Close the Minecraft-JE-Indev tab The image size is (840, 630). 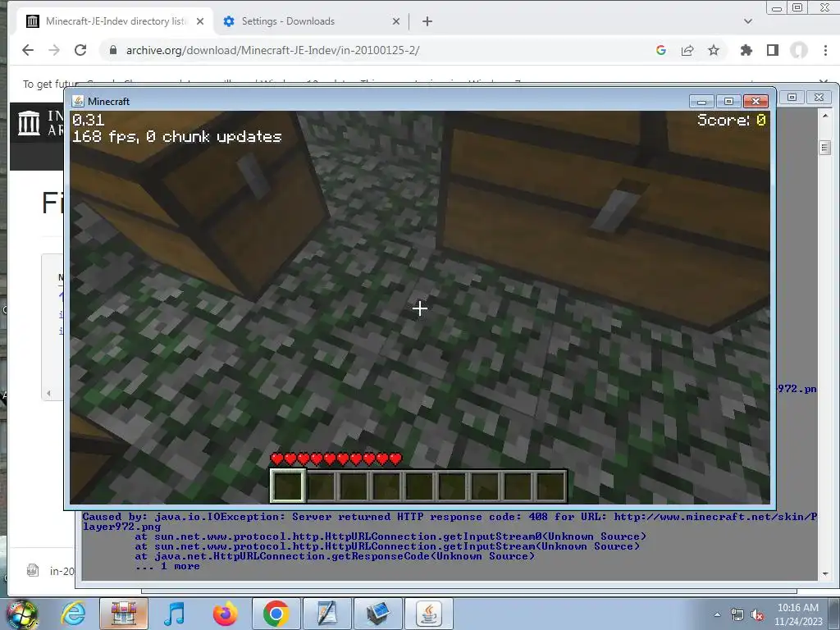coord(200,21)
